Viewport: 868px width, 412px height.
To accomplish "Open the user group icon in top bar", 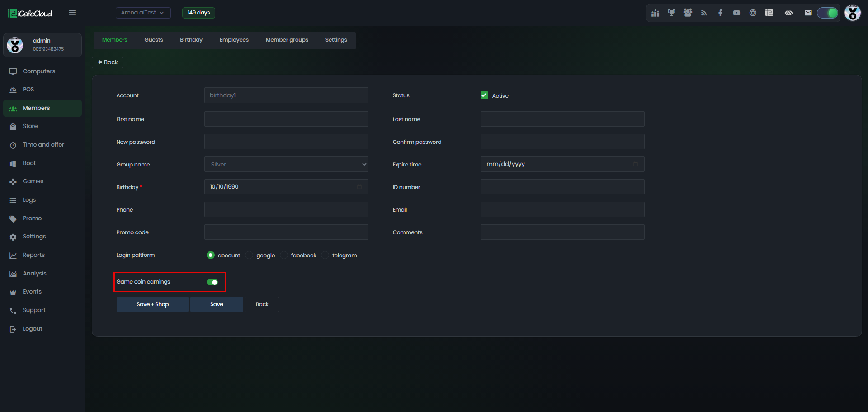I will [688, 13].
